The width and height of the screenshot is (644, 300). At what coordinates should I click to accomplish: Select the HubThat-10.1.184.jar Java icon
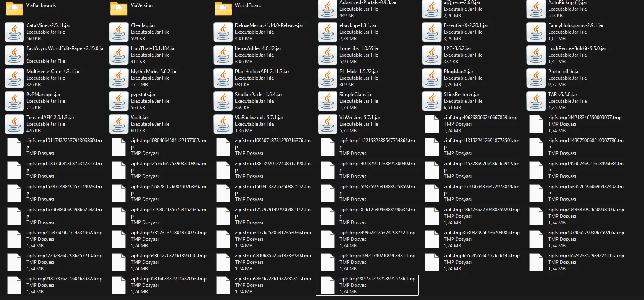[x=119, y=55]
